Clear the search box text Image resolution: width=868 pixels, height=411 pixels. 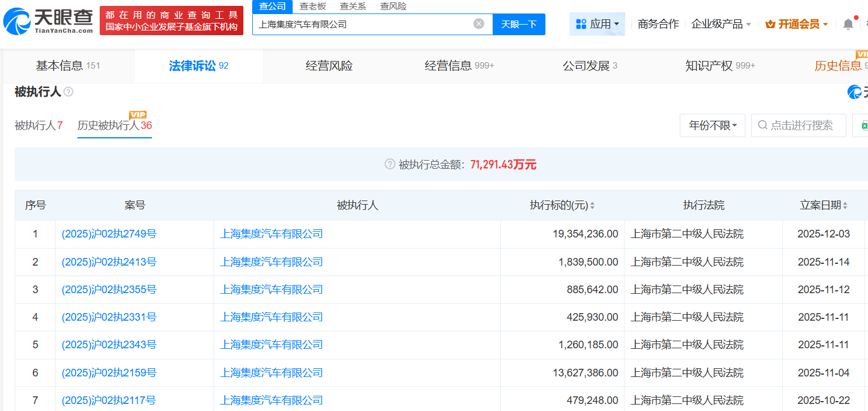pos(479,24)
